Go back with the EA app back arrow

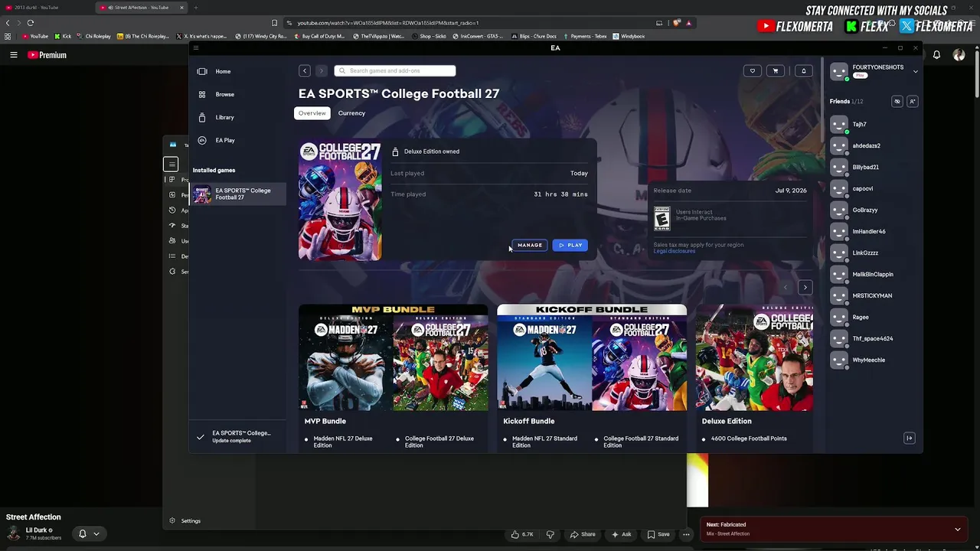305,71
